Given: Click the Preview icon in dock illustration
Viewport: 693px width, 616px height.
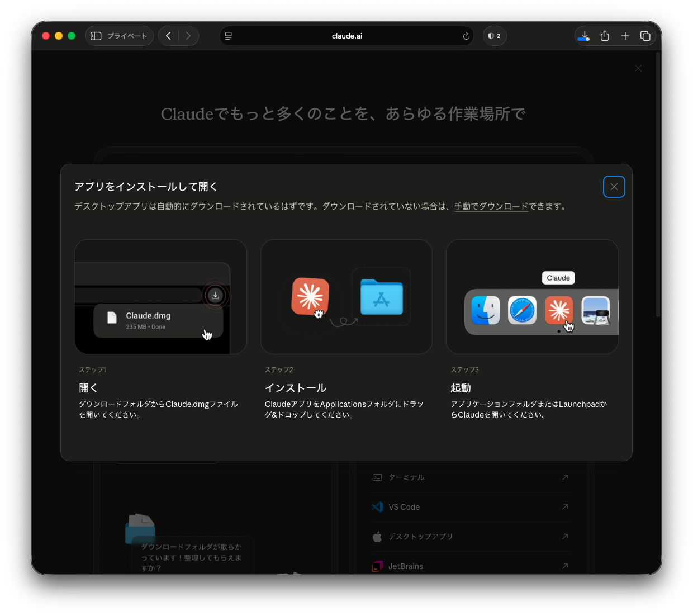Looking at the screenshot, I should click(596, 311).
